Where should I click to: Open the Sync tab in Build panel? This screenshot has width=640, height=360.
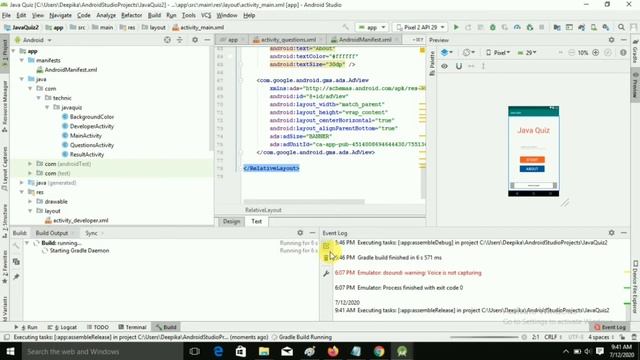tap(91, 233)
